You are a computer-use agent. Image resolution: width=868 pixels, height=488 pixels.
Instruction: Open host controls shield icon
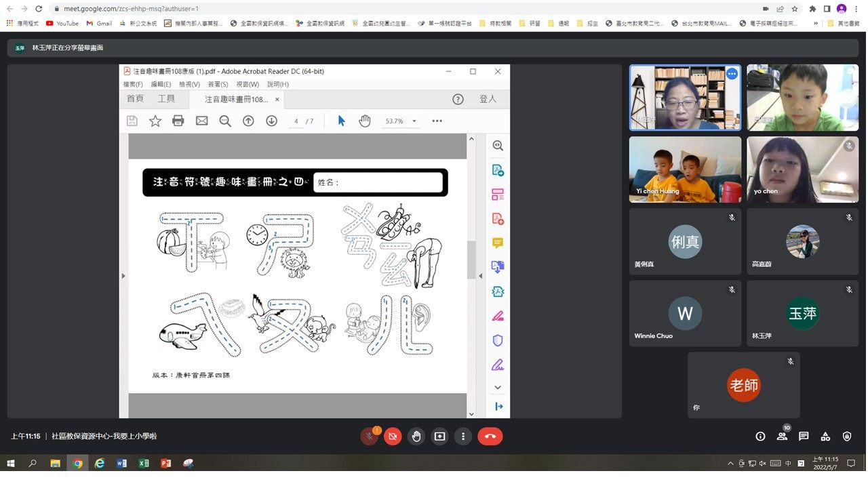coord(847,436)
